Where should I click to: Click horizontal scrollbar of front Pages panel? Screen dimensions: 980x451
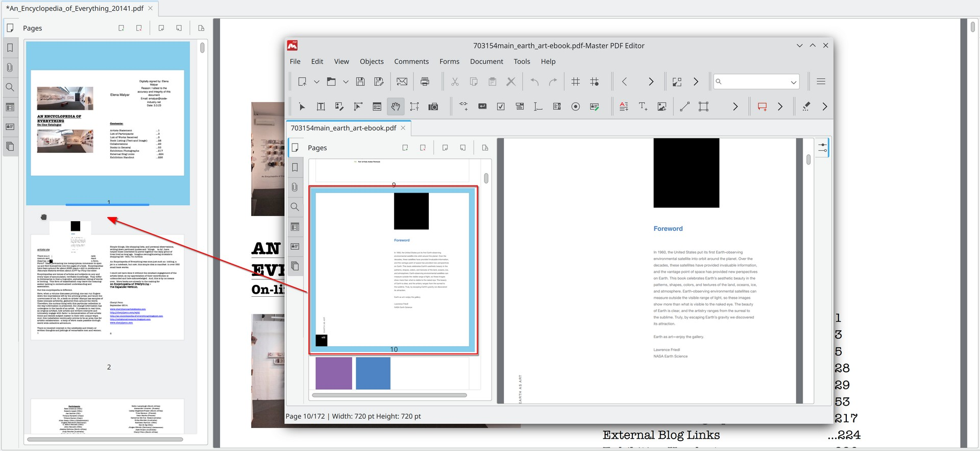pyautogui.click(x=389, y=395)
